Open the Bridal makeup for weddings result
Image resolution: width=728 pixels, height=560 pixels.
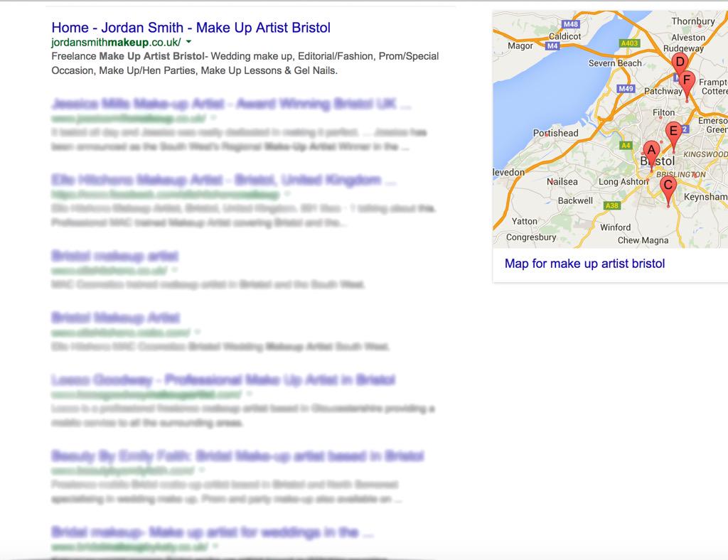click(x=212, y=532)
